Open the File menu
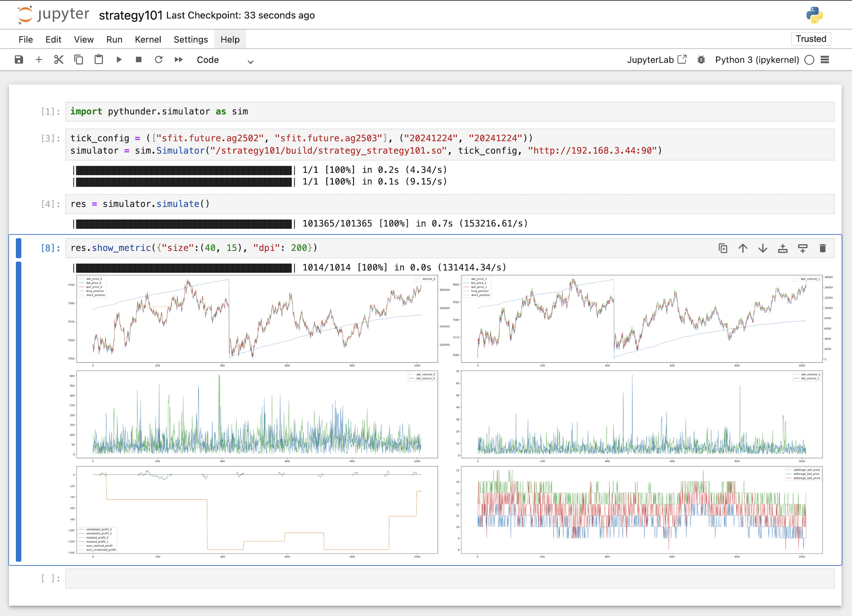Viewport: 852px width, 616px height. 26,39
